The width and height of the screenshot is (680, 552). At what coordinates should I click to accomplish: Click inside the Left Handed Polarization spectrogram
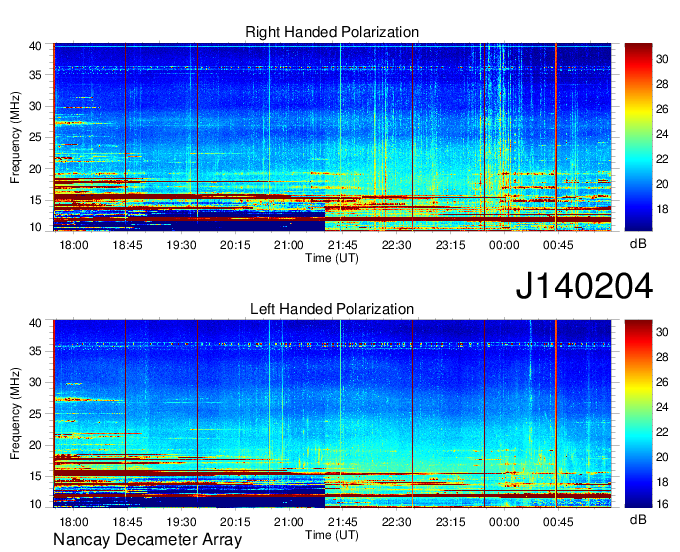[332, 413]
